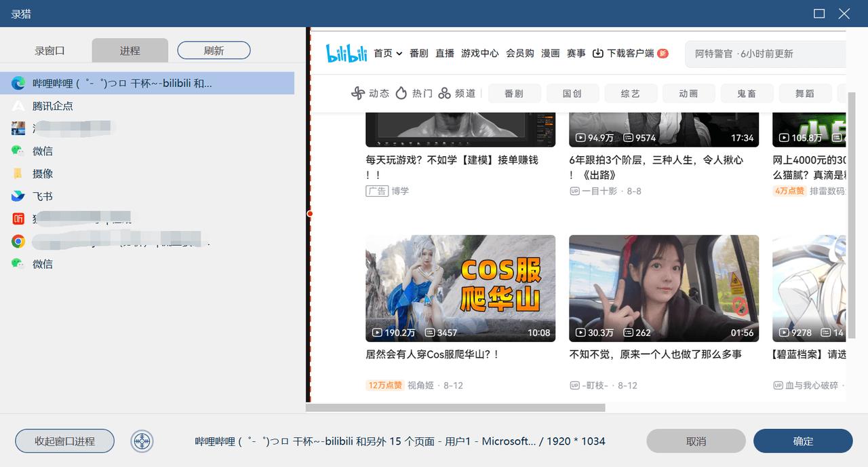Image resolution: width=868 pixels, height=467 pixels.
Task: Click the bilibili logo in preview
Action: (x=347, y=54)
